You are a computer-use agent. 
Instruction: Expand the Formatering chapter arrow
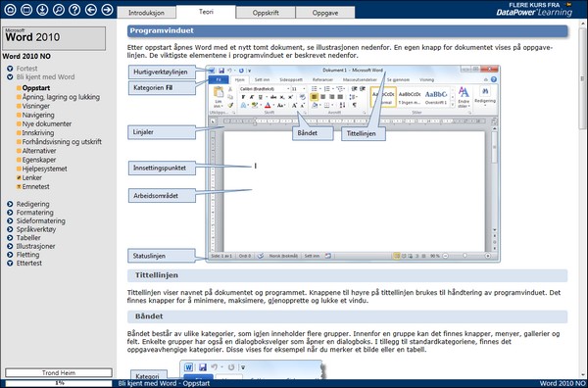(10, 213)
